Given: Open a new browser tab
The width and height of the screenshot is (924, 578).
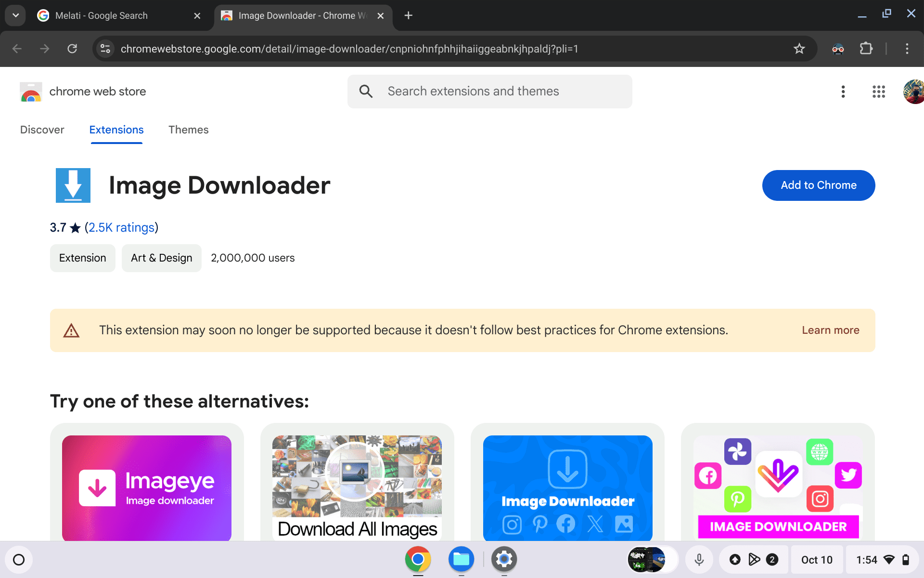Looking at the screenshot, I should pyautogui.click(x=408, y=15).
